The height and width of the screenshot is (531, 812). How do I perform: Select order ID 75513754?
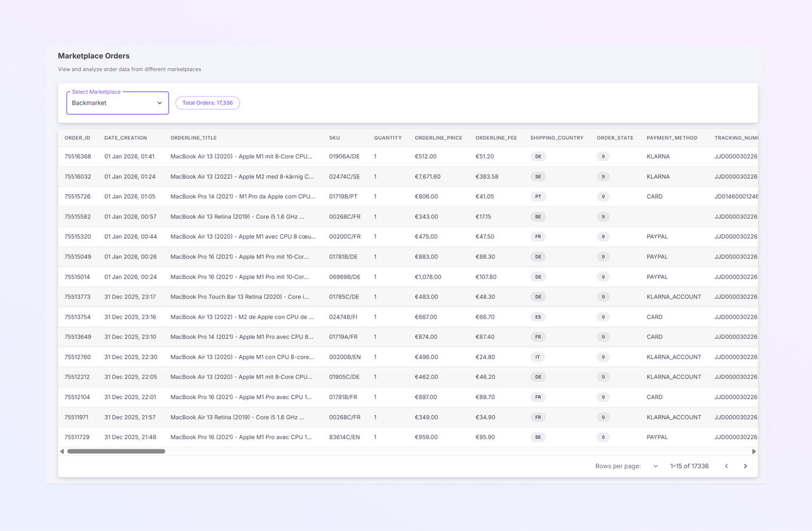(x=78, y=317)
